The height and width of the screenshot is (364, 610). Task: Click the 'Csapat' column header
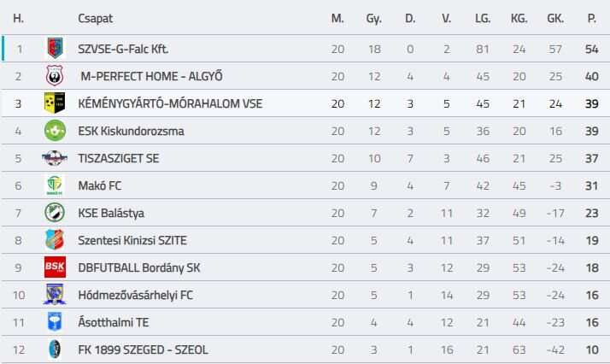95,18
